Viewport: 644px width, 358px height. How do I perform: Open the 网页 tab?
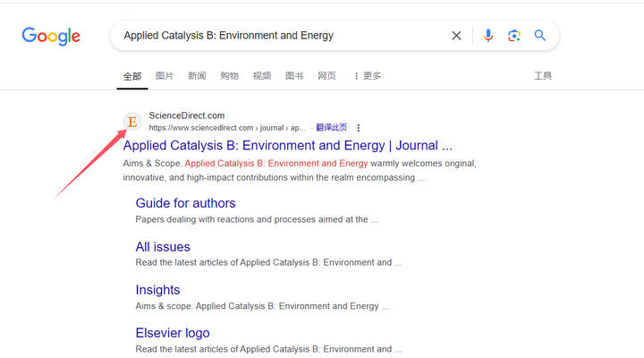(326, 76)
